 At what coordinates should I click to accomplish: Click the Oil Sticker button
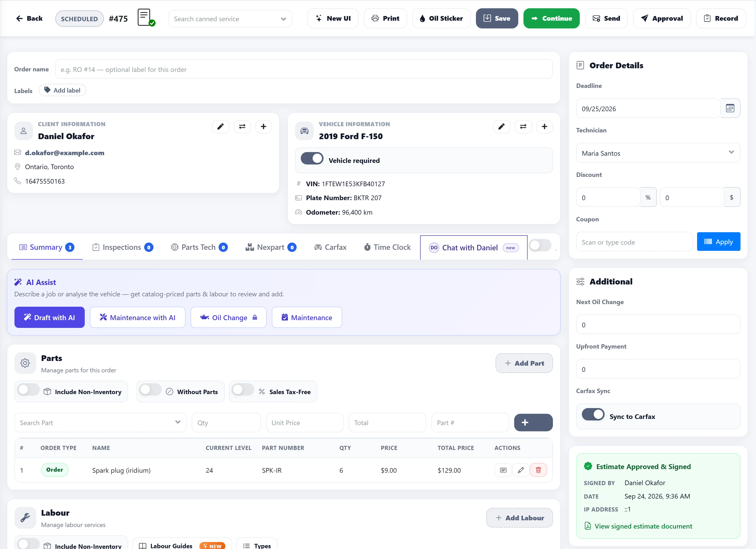click(441, 18)
